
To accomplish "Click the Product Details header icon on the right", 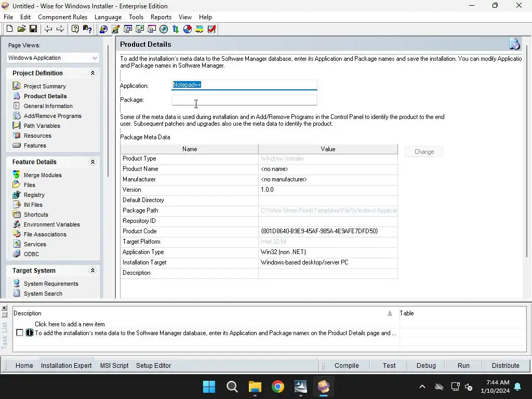I will 514,44.
